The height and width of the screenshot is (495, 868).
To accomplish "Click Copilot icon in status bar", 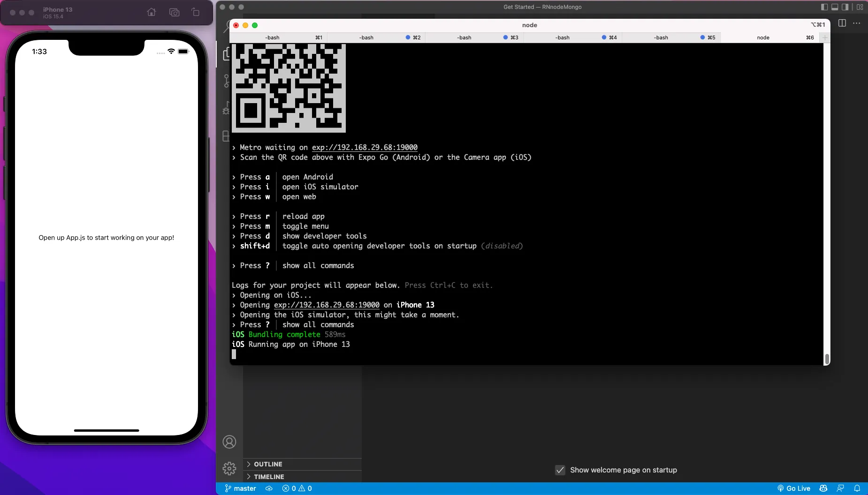I will click(823, 488).
